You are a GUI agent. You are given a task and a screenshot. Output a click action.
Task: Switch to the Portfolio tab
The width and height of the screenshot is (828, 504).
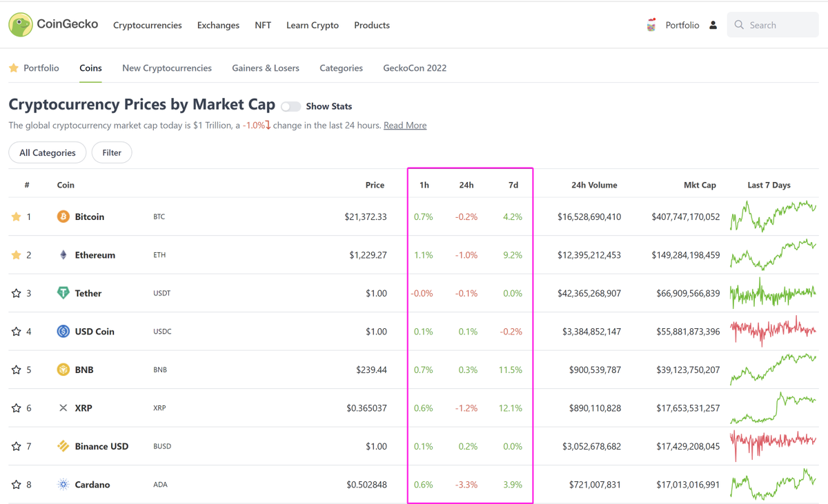click(41, 68)
